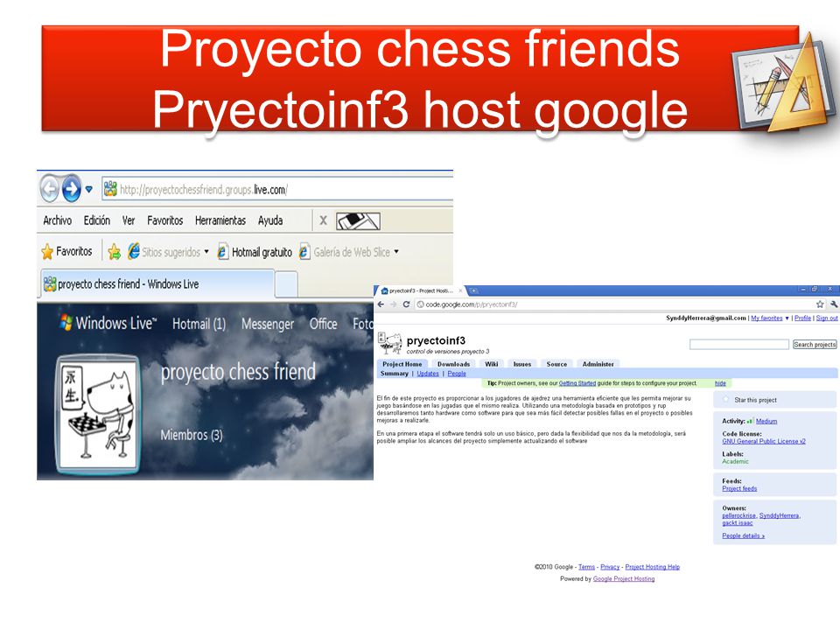Click hide to dismiss the tip

point(720,383)
